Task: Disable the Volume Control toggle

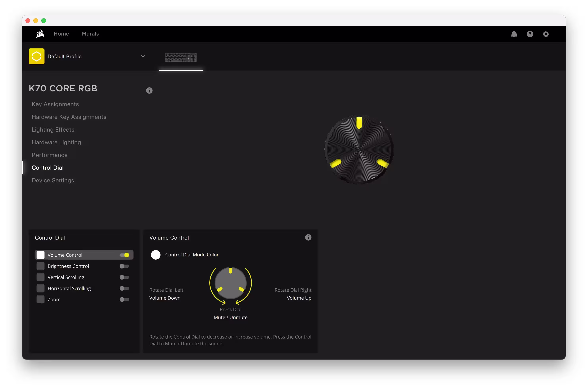Action: (x=124, y=255)
